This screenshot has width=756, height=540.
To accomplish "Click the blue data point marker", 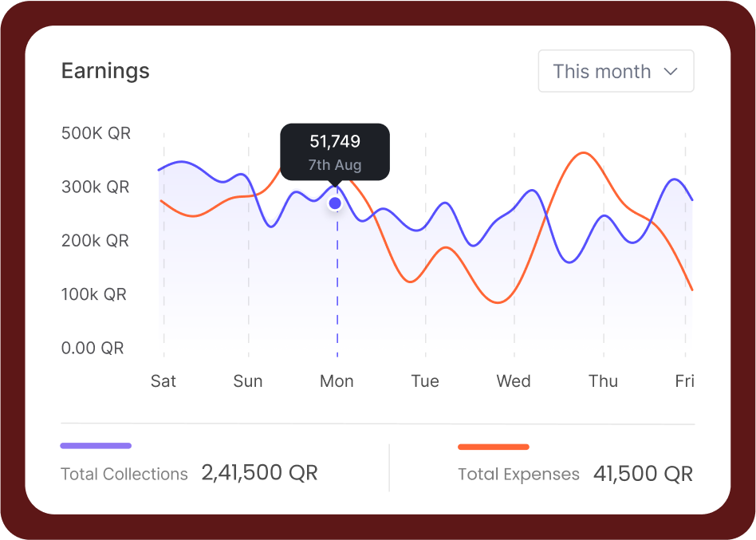I will pos(335,203).
